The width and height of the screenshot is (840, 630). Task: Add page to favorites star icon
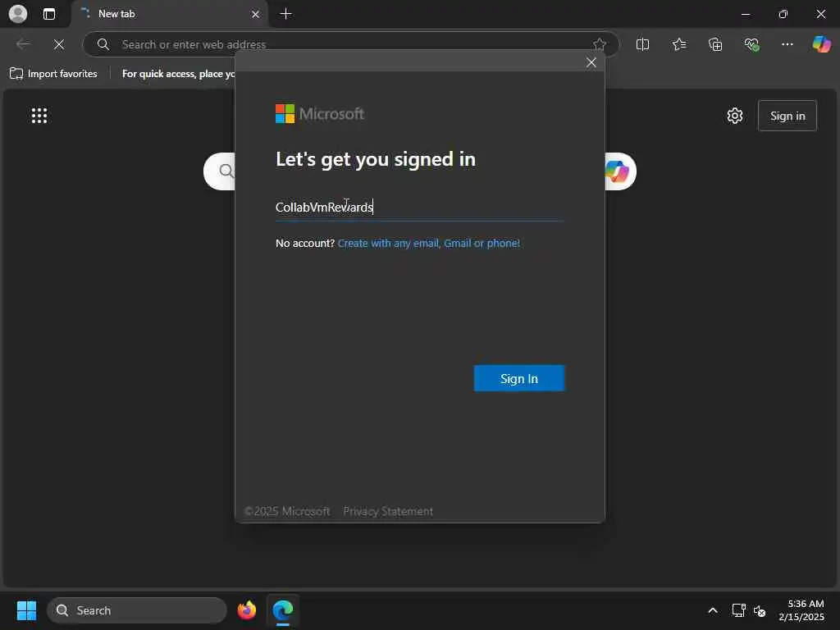pos(599,44)
